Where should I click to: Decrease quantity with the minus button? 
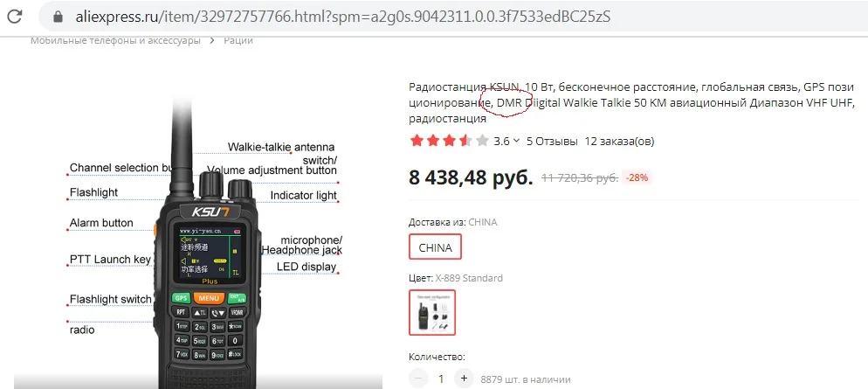pyautogui.click(x=418, y=379)
